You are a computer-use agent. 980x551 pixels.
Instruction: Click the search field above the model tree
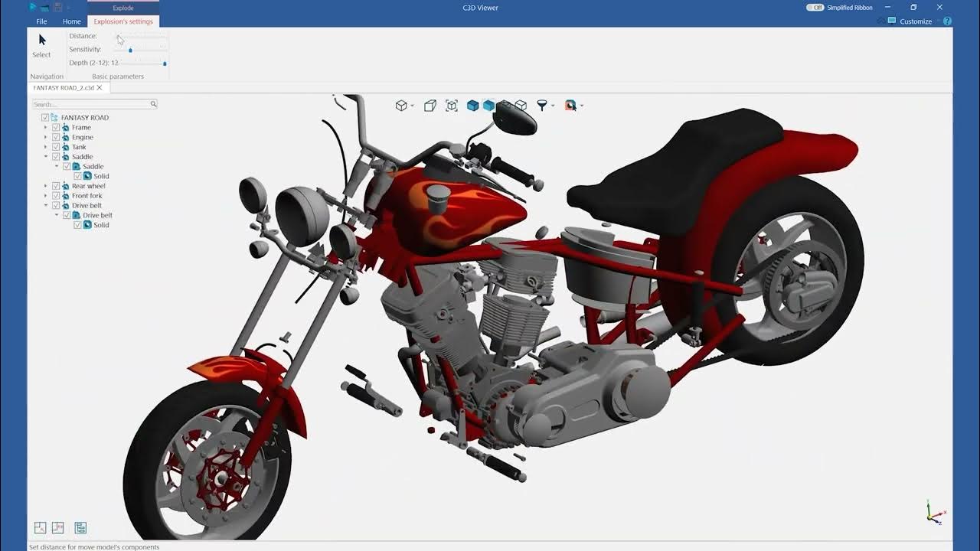click(92, 103)
